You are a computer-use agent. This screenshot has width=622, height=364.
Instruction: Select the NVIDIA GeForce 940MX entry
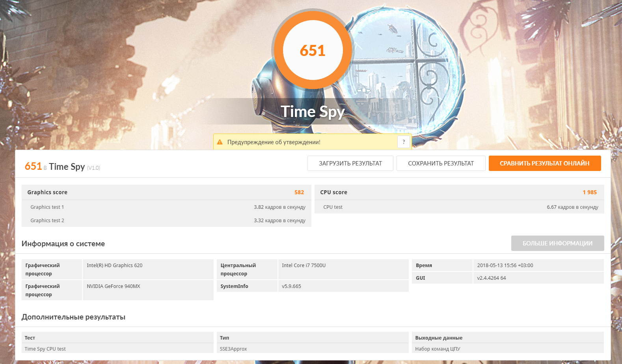(114, 286)
